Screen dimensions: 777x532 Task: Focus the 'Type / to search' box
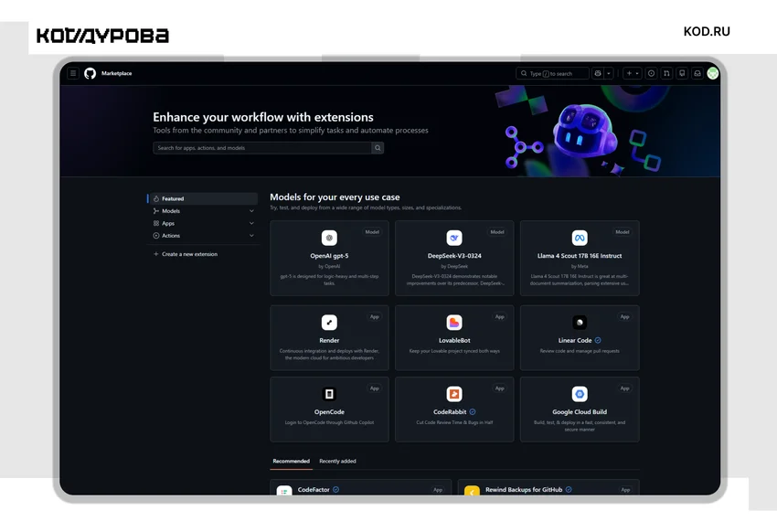[x=552, y=73]
